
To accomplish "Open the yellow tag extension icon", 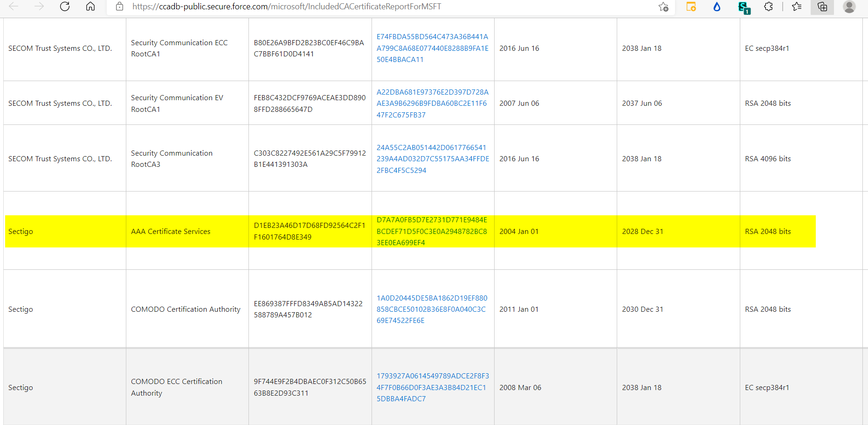I will pos(691,7).
